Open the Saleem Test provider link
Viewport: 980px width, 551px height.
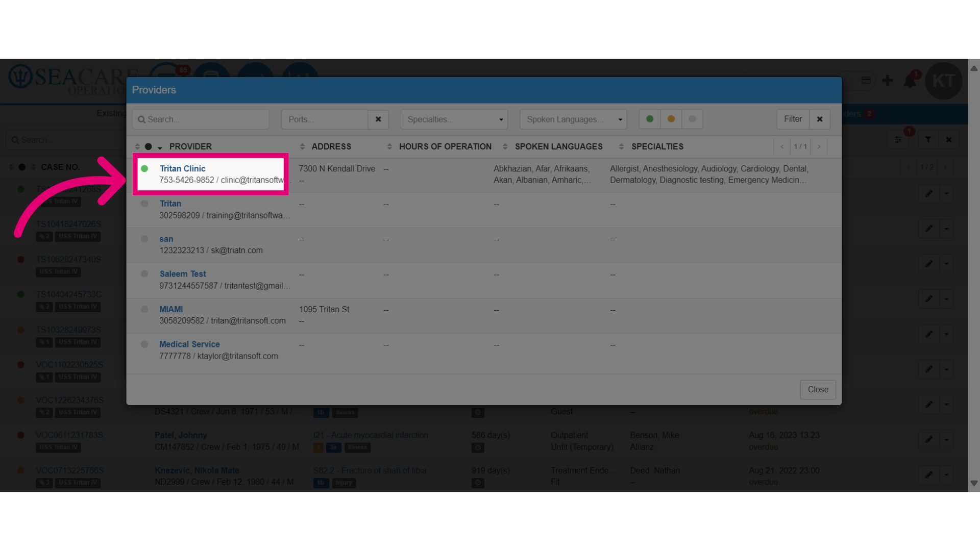click(183, 274)
